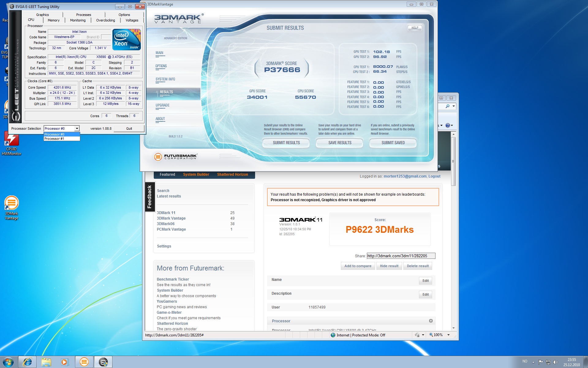Select Processor #1 from list
This screenshot has height=368, width=588.
coord(62,139)
